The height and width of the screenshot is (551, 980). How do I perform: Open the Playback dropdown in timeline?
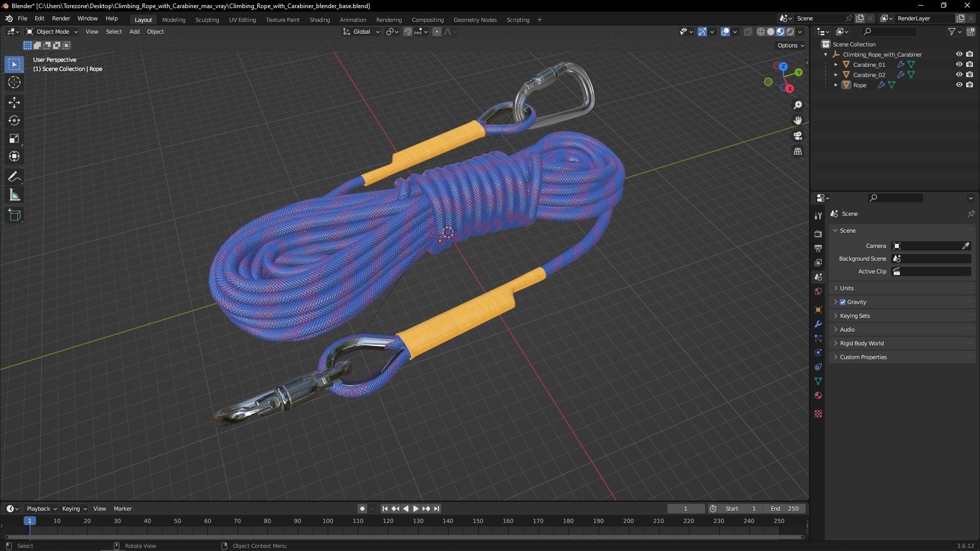click(x=41, y=509)
